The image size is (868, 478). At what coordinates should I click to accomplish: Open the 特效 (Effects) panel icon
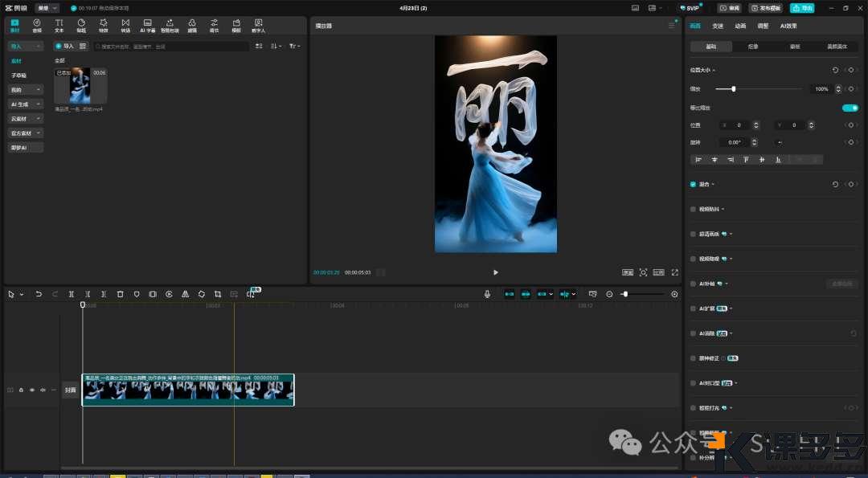[x=103, y=25]
